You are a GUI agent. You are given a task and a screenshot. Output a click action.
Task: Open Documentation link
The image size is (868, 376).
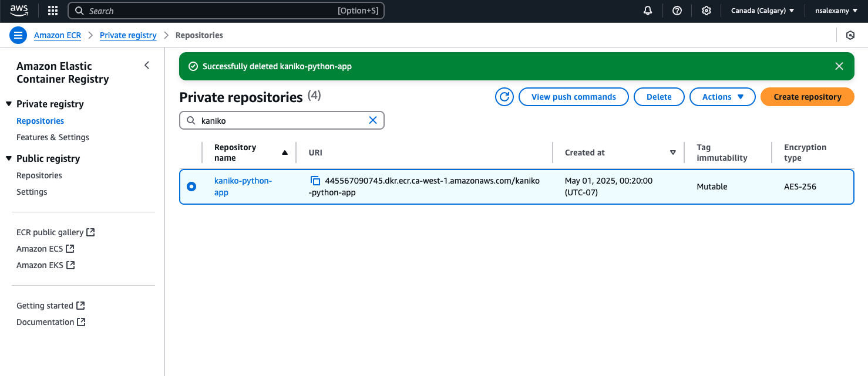51,322
